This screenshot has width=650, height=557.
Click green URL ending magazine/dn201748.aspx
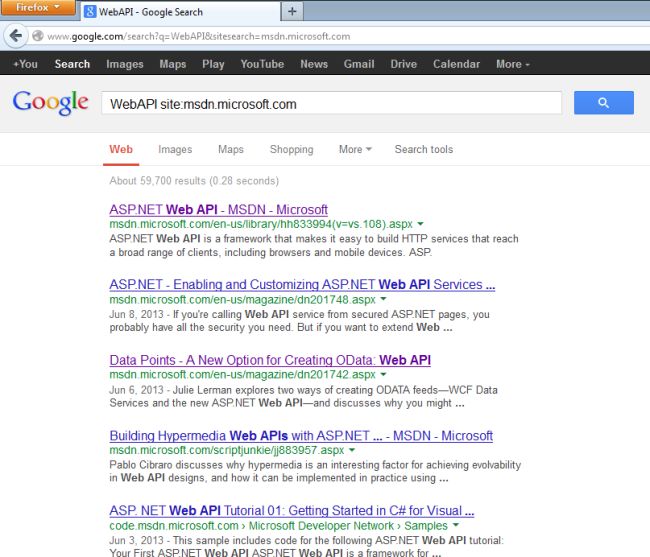[x=243, y=299]
